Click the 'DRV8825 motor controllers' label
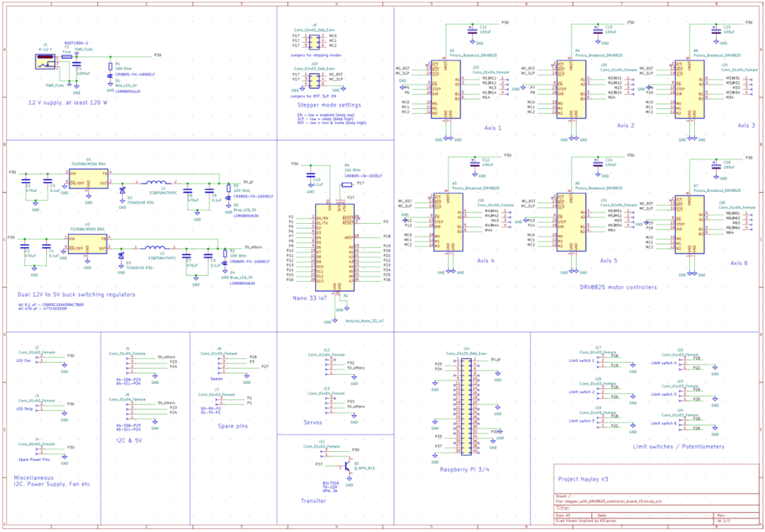This screenshot has width=765, height=532. coord(618,287)
